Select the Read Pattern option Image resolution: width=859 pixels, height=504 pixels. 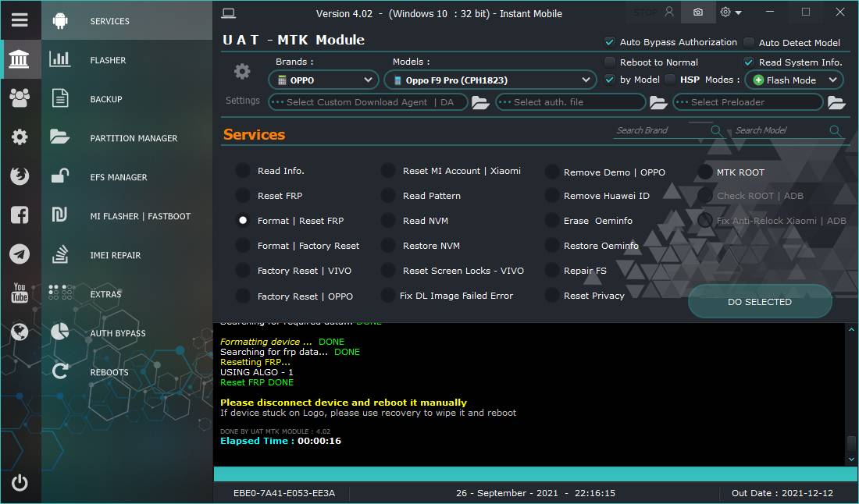click(x=388, y=195)
